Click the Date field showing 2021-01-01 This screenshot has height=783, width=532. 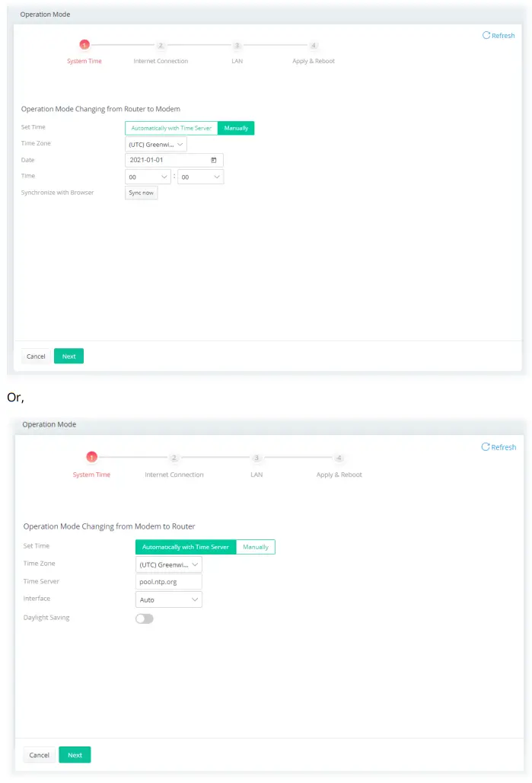point(174,160)
